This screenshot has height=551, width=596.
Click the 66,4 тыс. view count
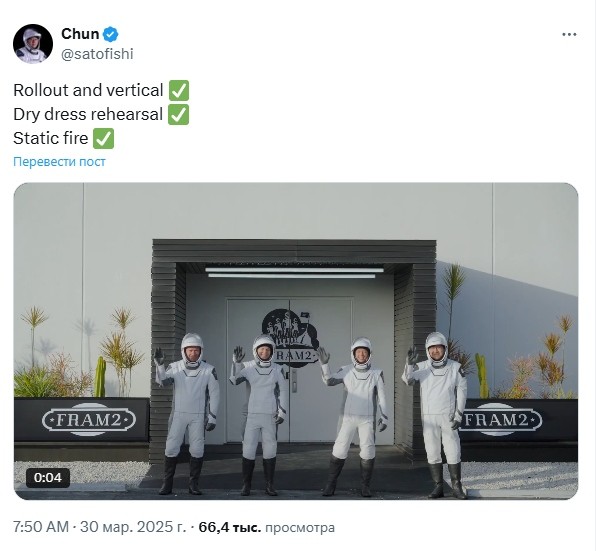tap(230, 527)
